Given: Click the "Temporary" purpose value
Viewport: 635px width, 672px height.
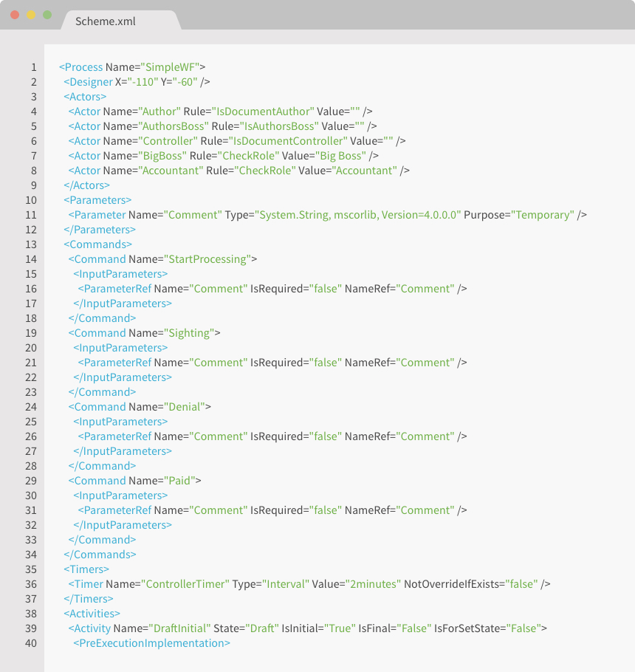Looking at the screenshot, I should point(543,215).
